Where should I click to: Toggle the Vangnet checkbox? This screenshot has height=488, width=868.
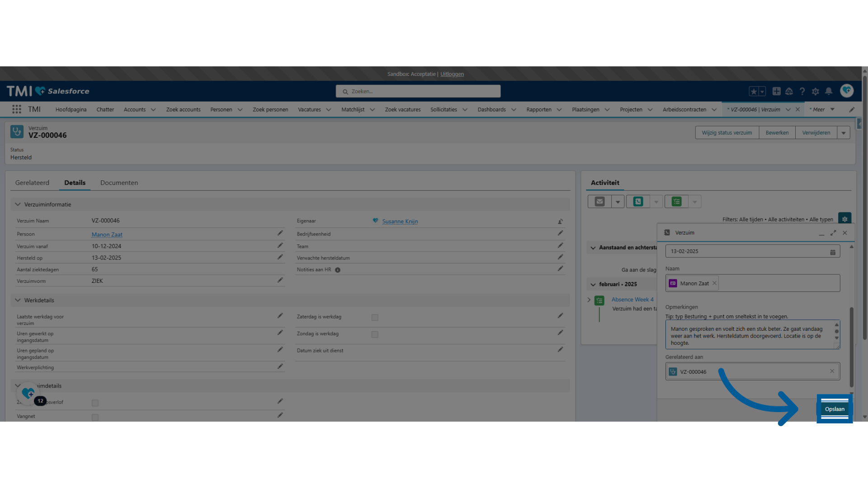(95, 417)
